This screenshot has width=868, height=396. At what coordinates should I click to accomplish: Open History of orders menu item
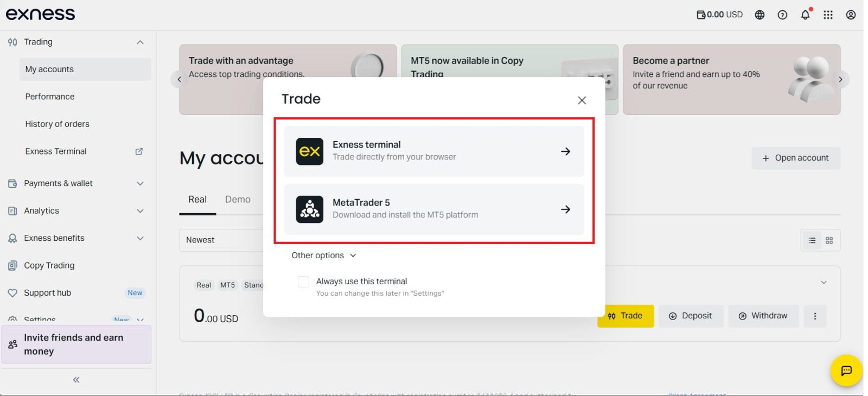coord(57,124)
